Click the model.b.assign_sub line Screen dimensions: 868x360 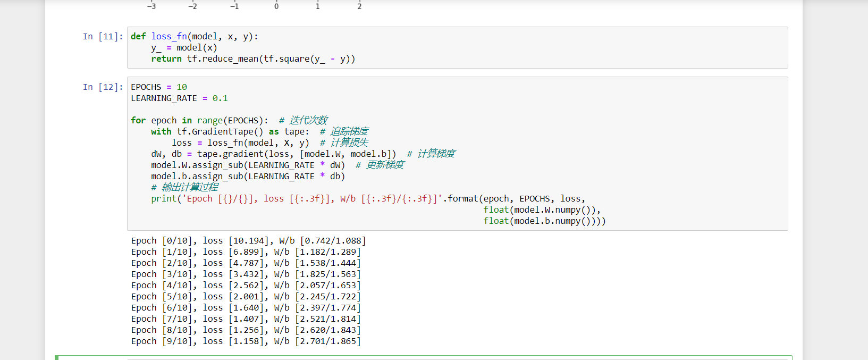(248, 176)
